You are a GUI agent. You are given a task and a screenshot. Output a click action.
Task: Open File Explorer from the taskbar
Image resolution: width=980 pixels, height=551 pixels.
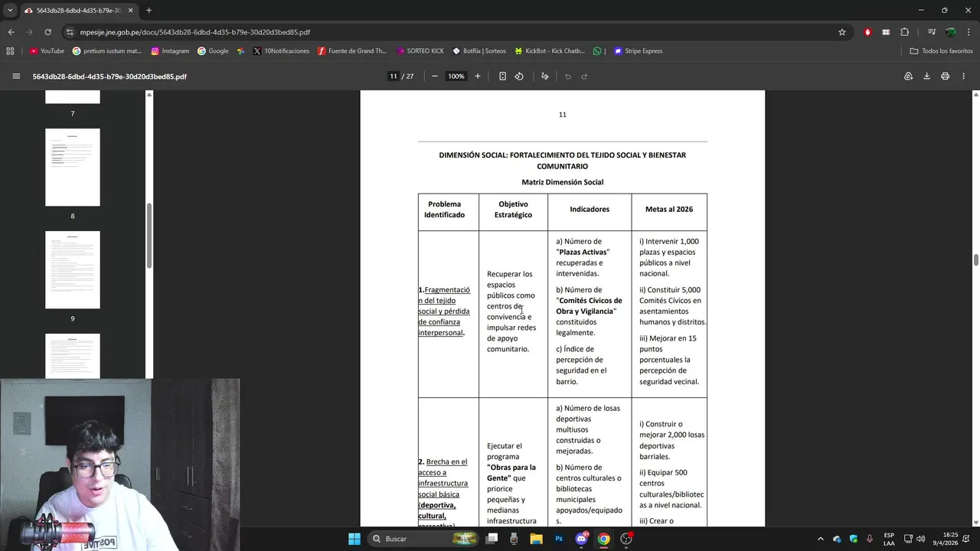[537, 539]
